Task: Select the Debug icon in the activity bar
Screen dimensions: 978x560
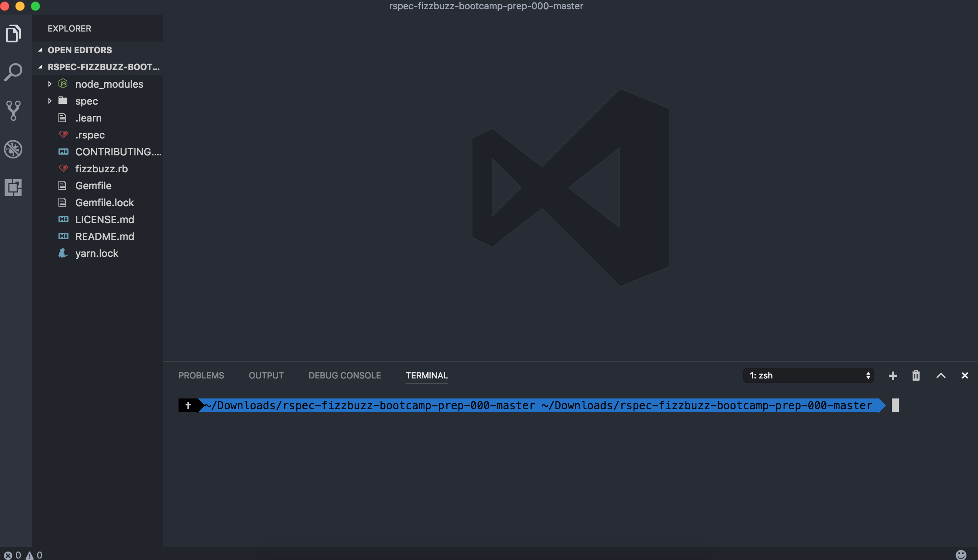Action: (x=13, y=149)
